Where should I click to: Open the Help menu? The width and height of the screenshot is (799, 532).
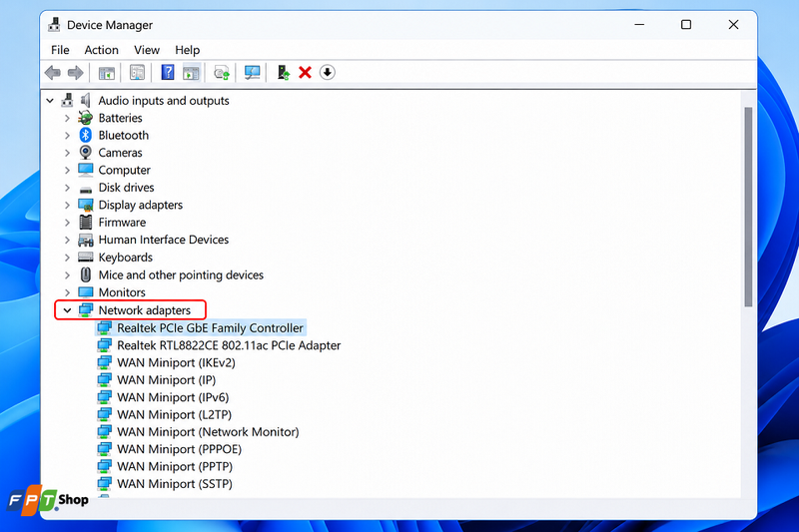pyautogui.click(x=187, y=50)
